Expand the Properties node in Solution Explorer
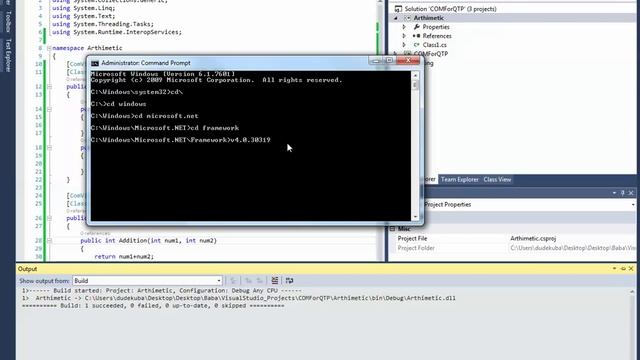Screen dimensions: 640x360 (404, 27)
